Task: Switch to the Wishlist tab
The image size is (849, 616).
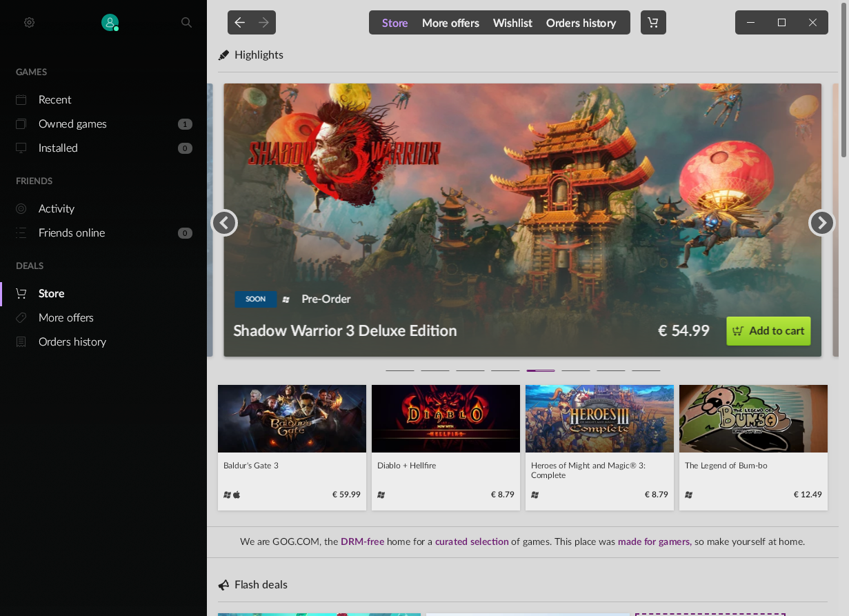Action: pos(512,23)
